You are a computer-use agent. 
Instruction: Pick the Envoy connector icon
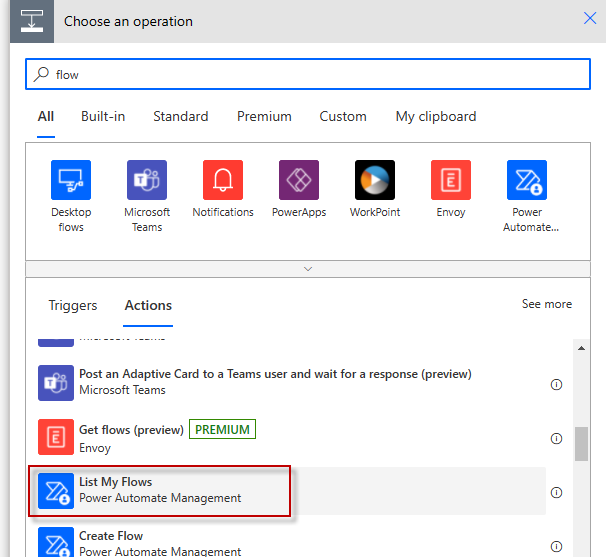point(451,180)
